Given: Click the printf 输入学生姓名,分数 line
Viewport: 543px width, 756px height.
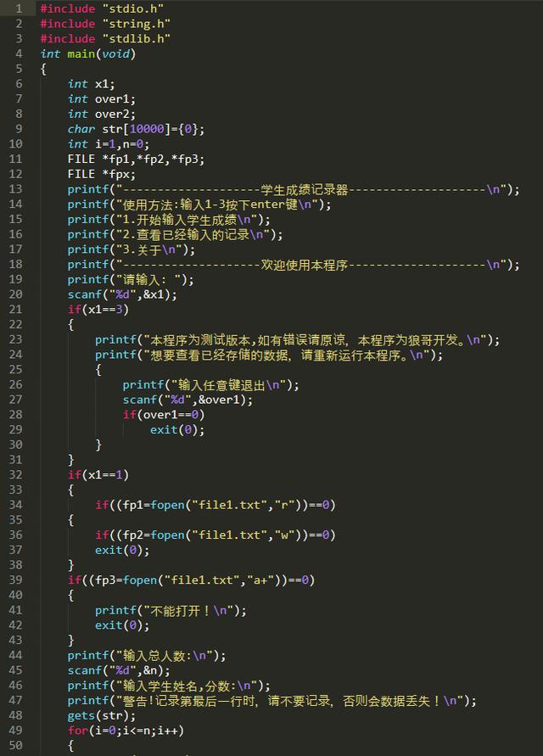Looking at the screenshot, I should (x=169, y=685).
